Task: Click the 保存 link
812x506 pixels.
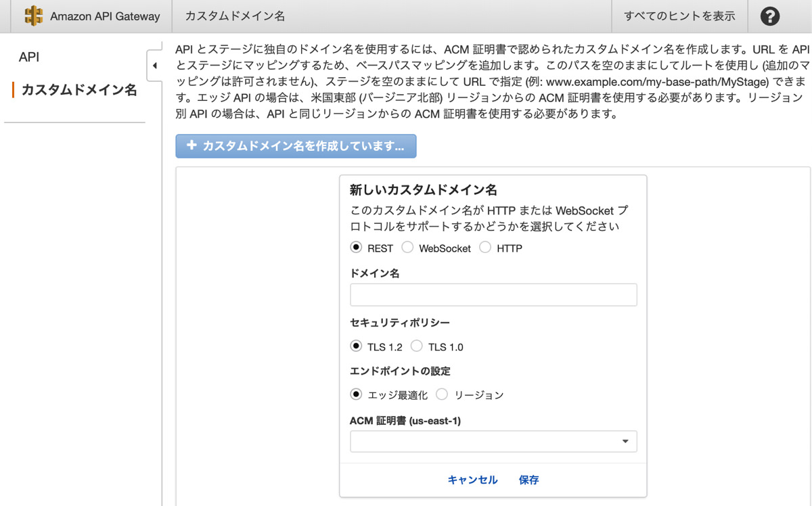Action: click(x=528, y=480)
